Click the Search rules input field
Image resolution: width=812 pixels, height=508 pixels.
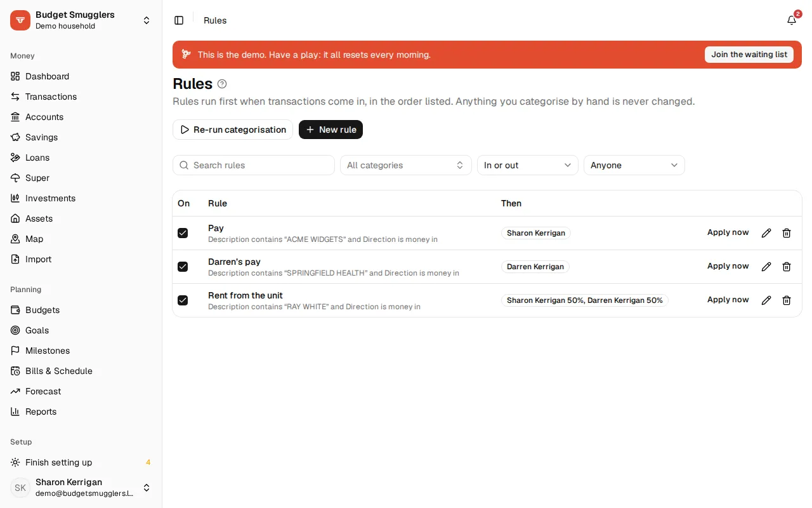tap(254, 165)
